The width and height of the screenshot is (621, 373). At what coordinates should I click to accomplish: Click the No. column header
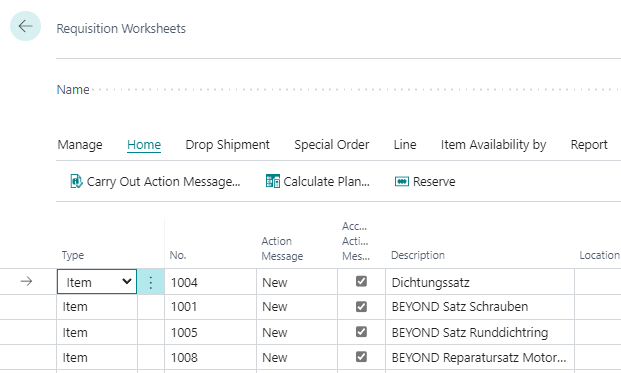[178, 255]
